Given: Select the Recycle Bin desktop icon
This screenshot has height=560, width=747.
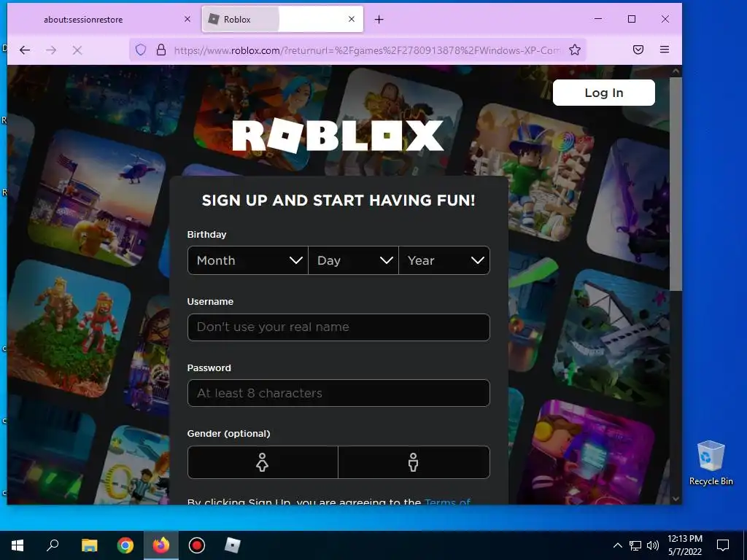Looking at the screenshot, I should pyautogui.click(x=711, y=463).
